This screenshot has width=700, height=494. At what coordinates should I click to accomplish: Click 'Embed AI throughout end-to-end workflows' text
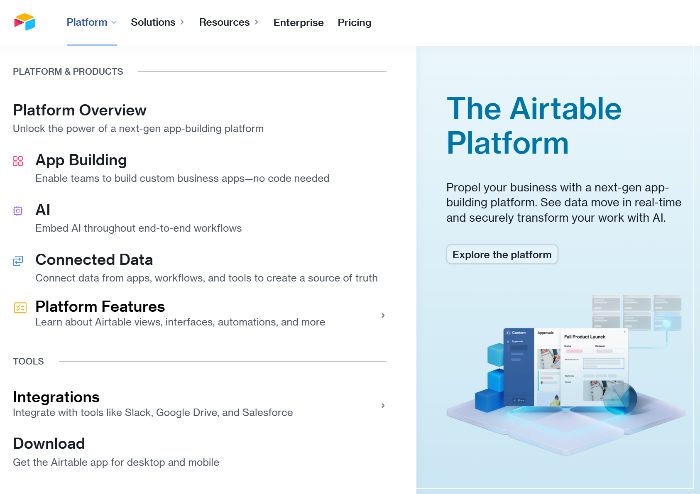pos(138,228)
